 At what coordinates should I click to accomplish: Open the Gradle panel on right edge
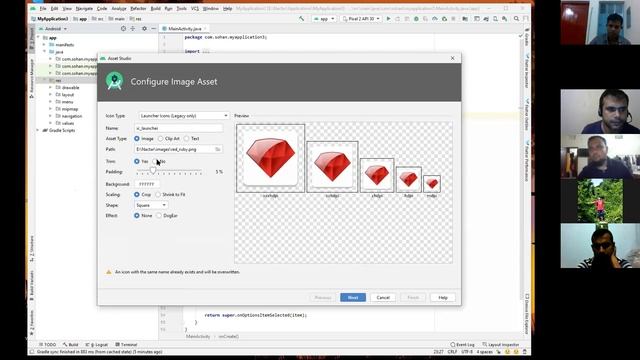pos(527,38)
